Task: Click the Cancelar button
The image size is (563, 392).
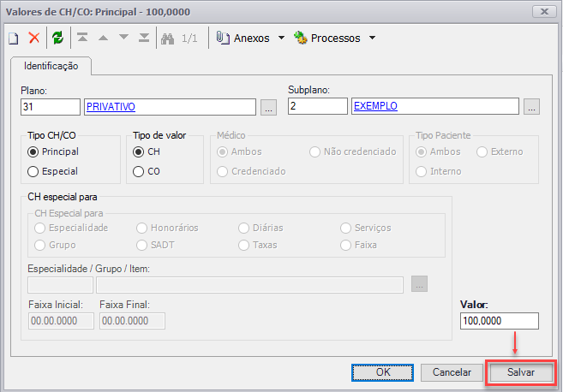Action: coord(452,372)
